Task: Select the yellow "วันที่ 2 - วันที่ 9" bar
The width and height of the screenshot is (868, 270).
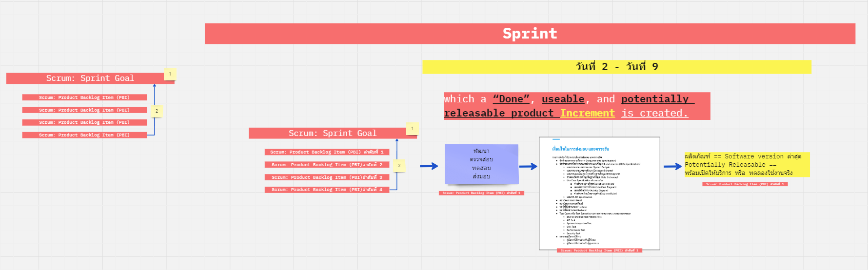Action: (x=616, y=67)
